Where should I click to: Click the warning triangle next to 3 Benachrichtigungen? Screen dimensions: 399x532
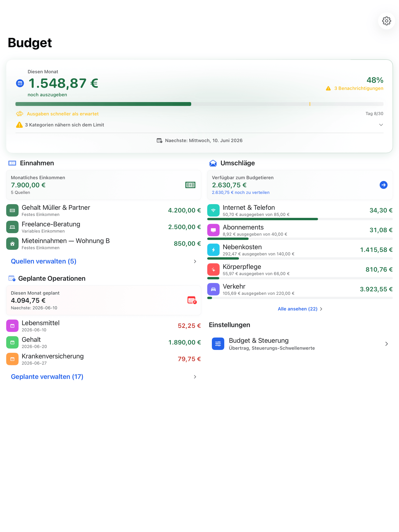(328, 89)
